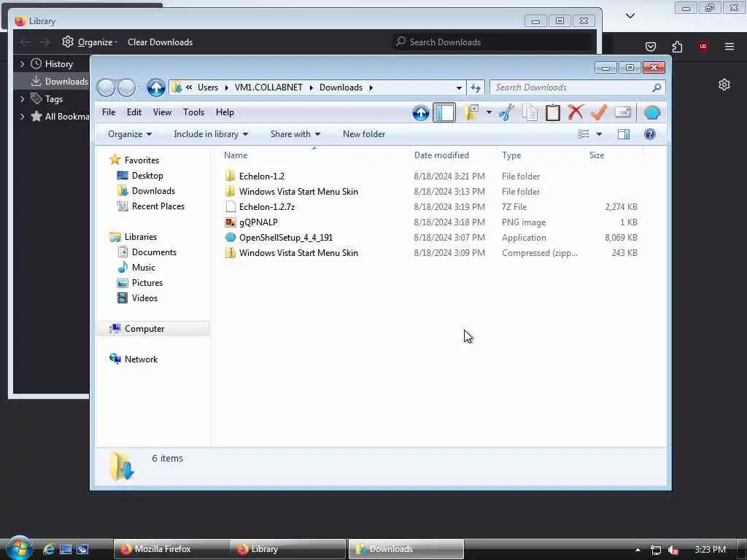Open the Include in library dropdown
This screenshot has width=747, height=560.
[x=211, y=134]
